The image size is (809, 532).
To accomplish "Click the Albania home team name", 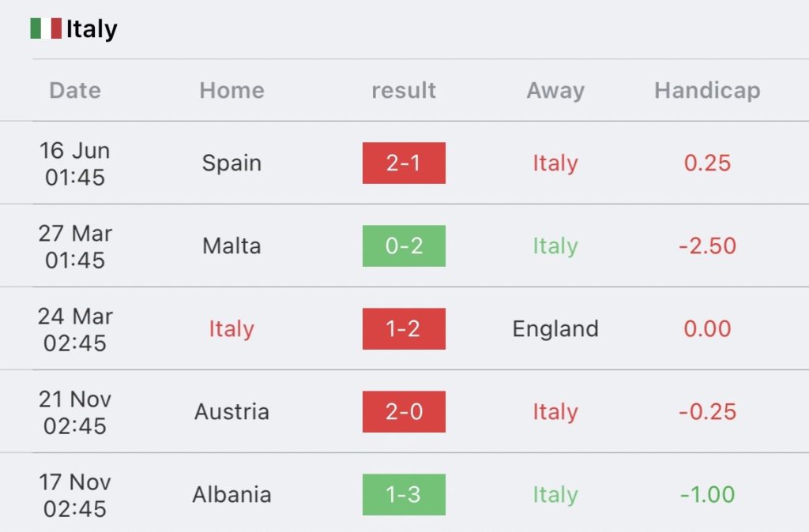I will pyautogui.click(x=231, y=494).
